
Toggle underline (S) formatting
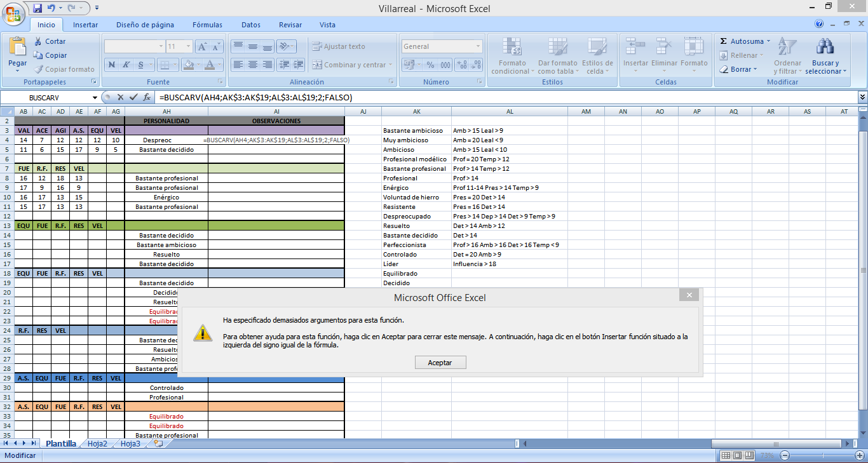click(140, 64)
